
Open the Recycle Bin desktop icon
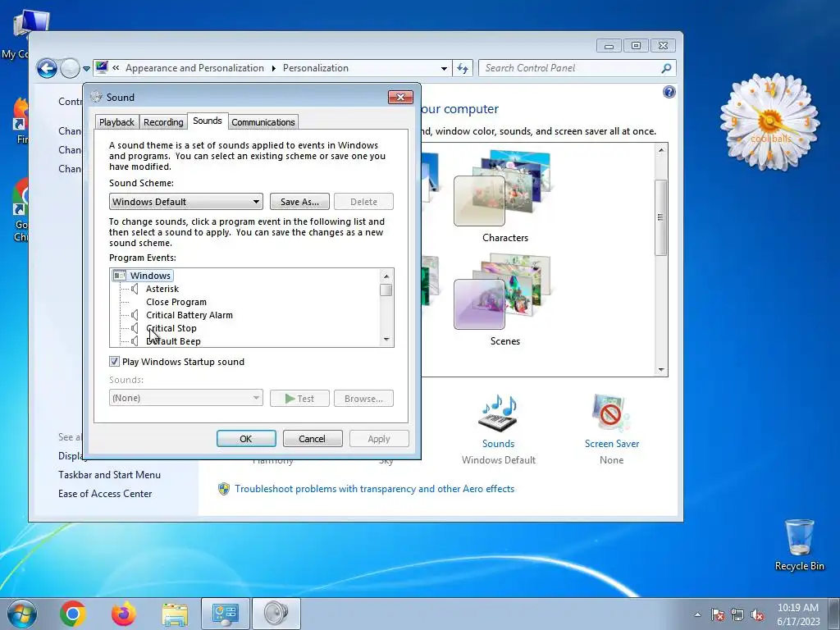point(799,545)
